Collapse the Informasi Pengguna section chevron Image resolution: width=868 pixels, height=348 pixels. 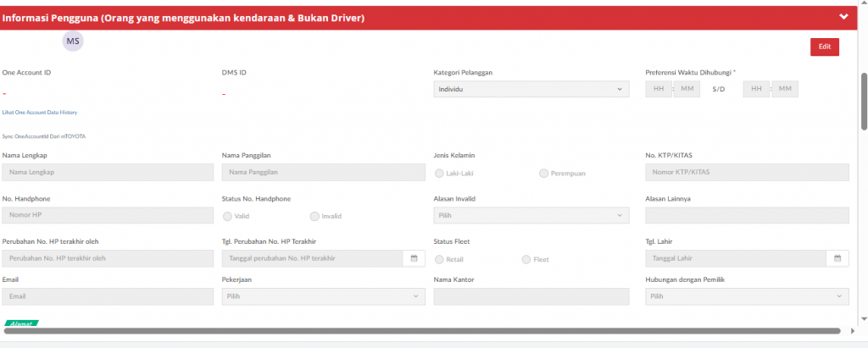pos(843,17)
